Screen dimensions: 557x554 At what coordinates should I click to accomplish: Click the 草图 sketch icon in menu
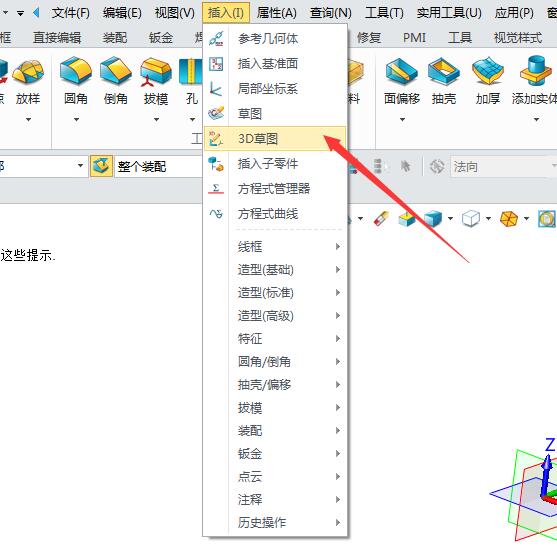(x=216, y=114)
